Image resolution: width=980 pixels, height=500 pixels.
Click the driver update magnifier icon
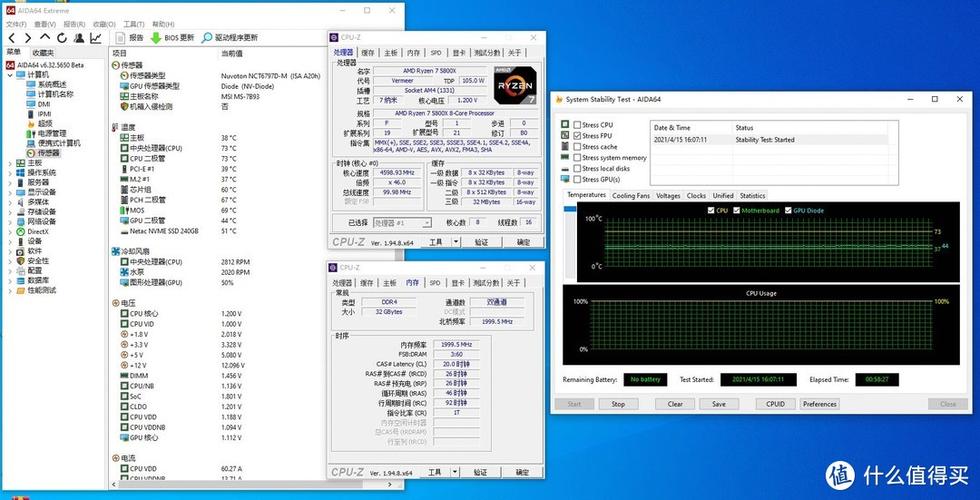click(207, 38)
